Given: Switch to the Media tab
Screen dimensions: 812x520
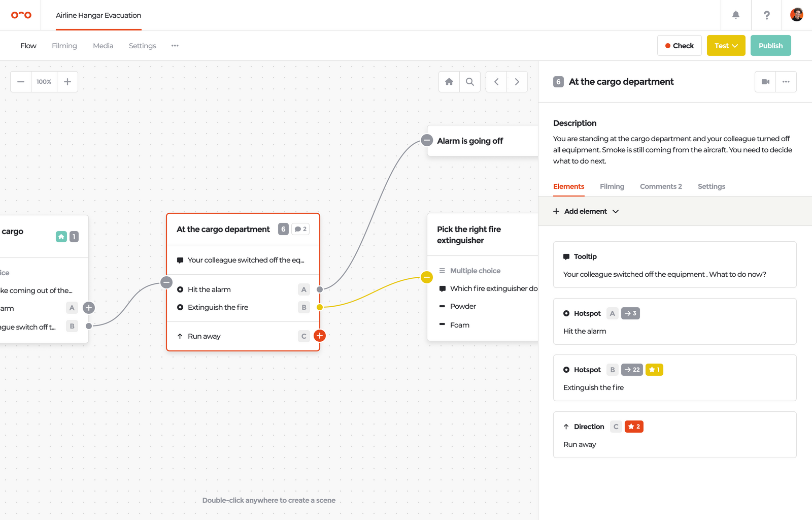Looking at the screenshot, I should tap(103, 46).
